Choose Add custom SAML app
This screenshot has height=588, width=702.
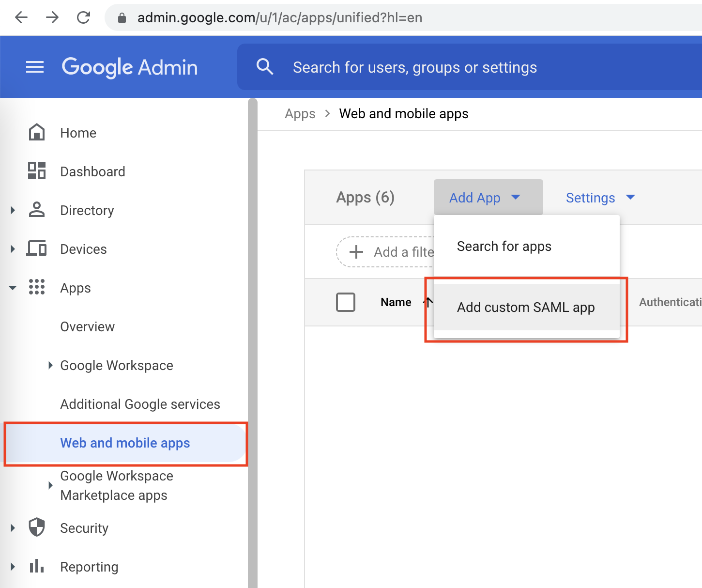[527, 307]
